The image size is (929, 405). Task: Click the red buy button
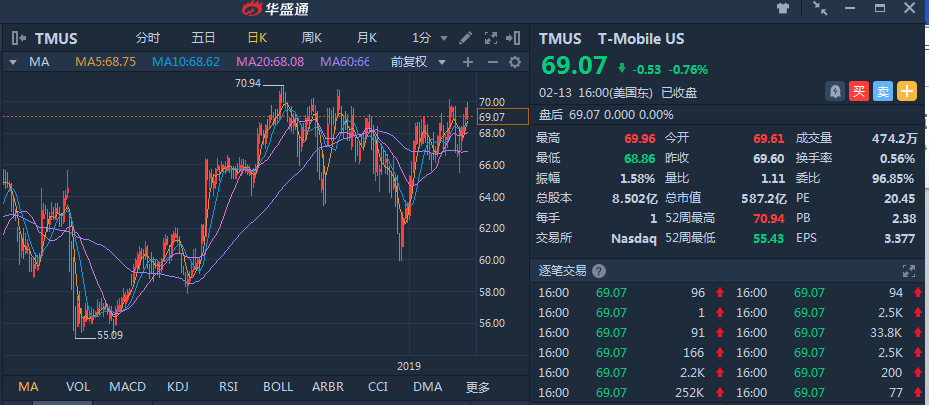(858, 91)
